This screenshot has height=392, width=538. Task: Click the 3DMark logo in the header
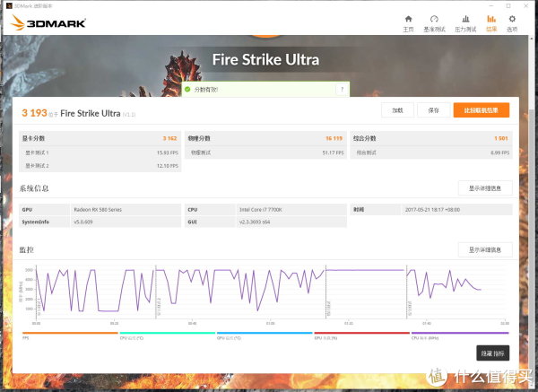pos(48,22)
